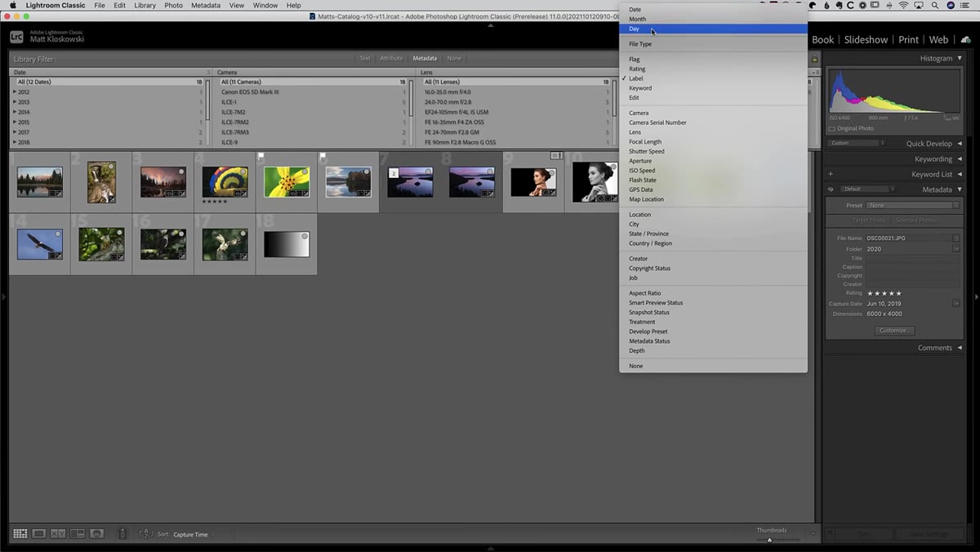
Task: Choose Focal Length from the popup menu
Action: tap(713, 142)
